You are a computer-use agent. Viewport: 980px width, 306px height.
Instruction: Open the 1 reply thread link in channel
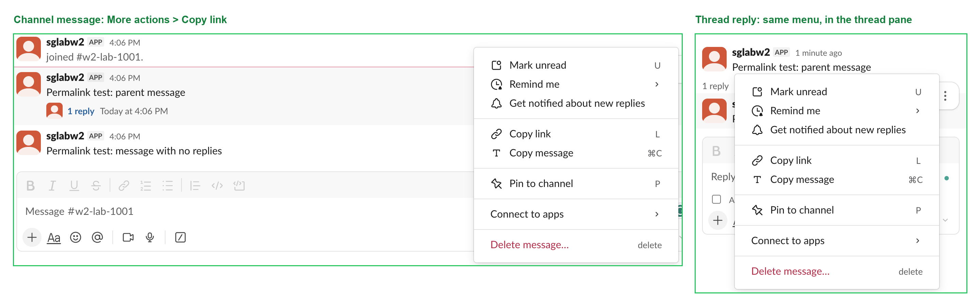[81, 111]
